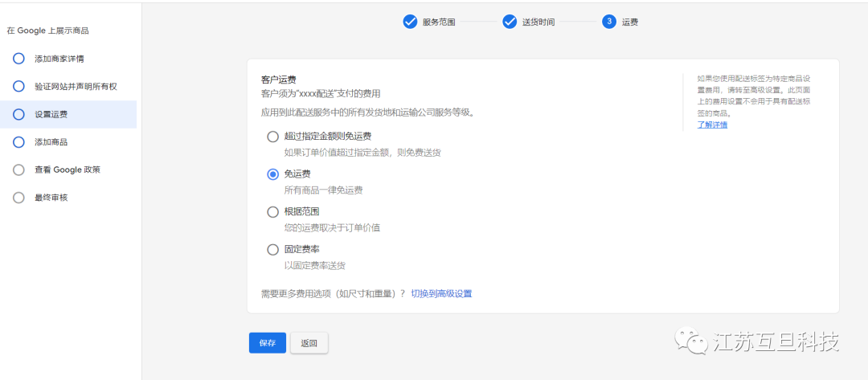The image size is (868, 380).
Task: Click the 服务范围 completed step checkmark icon
Action: tap(410, 22)
